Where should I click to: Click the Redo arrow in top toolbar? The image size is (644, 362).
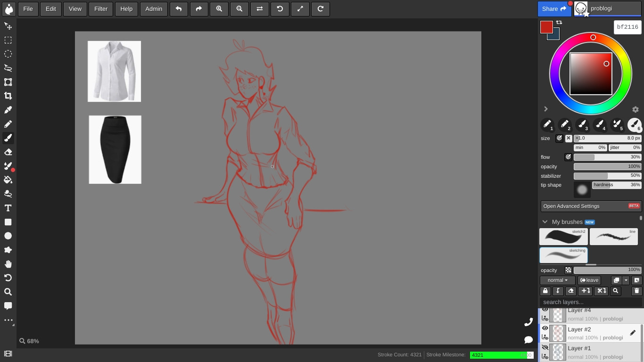[x=199, y=8]
